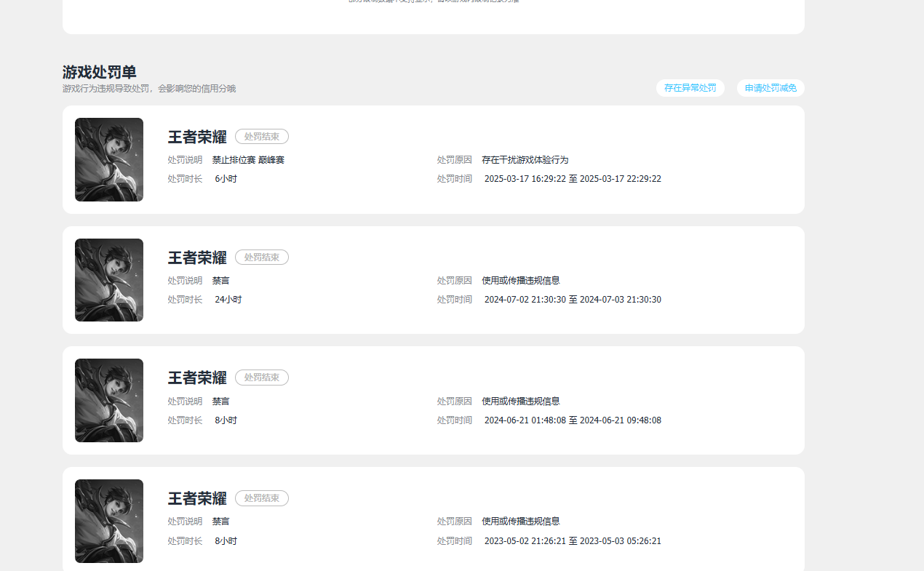Select the 2024-06-21 01:48:08 penalty time range
The image size is (924, 571).
pyautogui.click(x=573, y=420)
